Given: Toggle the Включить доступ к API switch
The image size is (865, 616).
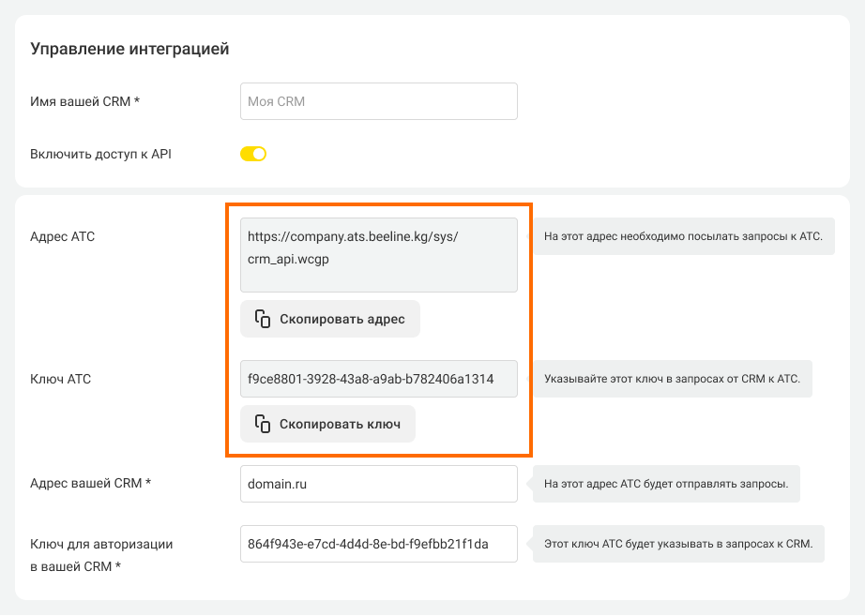Looking at the screenshot, I should point(253,154).
